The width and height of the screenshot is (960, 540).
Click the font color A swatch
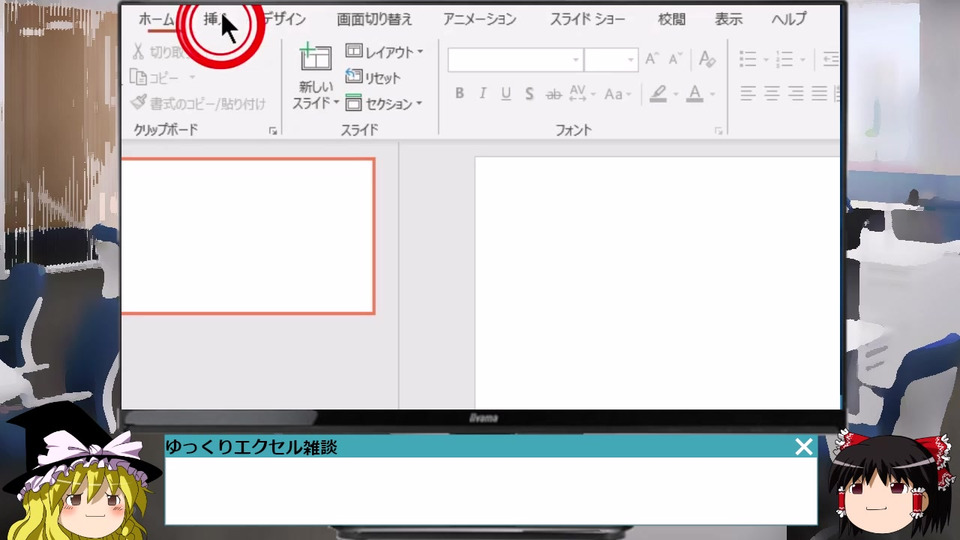(694, 93)
